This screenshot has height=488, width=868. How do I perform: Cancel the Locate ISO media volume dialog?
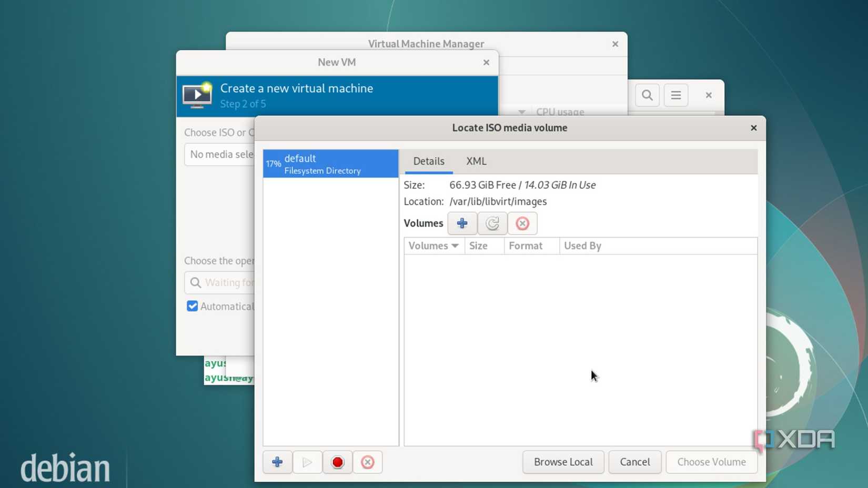click(634, 462)
